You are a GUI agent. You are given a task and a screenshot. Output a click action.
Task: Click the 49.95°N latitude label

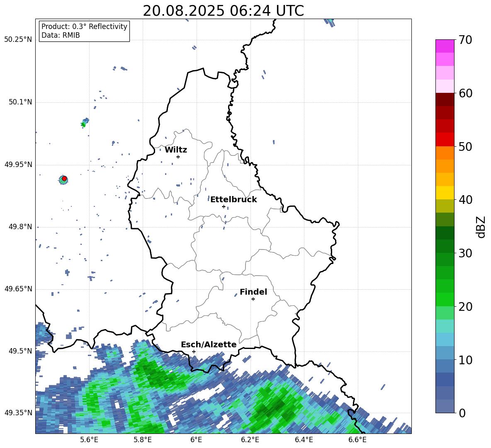coord(18,164)
